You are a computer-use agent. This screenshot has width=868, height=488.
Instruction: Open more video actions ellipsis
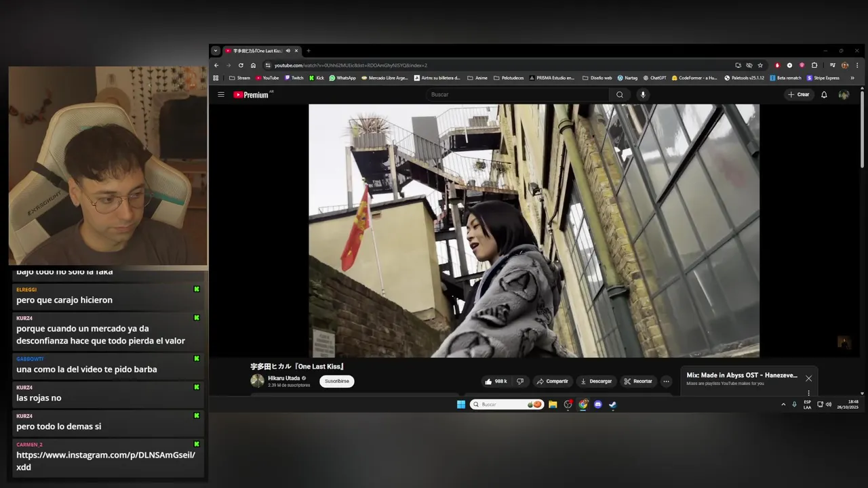(x=666, y=381)
